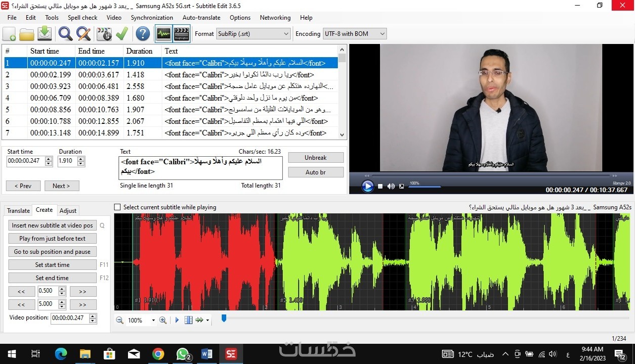Click the green double-arrow waveform icon
The image size is (635, 364).
[x=199, y=320]
